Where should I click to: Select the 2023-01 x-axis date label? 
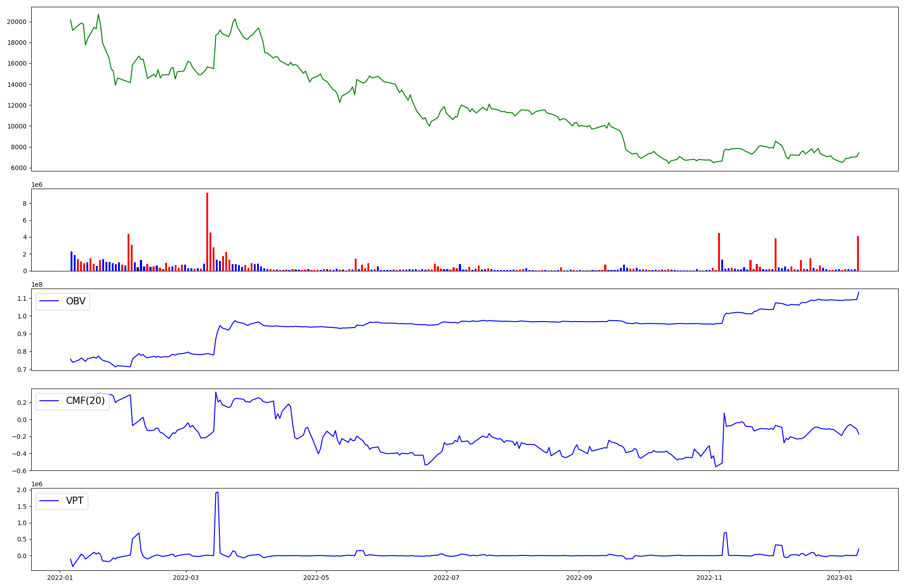tap(839, 578)
